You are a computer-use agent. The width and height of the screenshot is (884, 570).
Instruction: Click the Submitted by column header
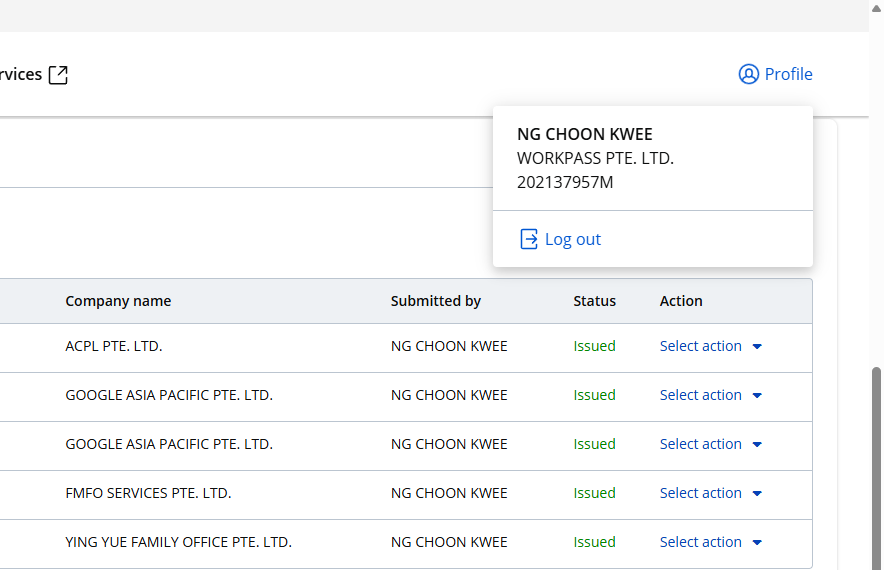(x=435, y=301)
